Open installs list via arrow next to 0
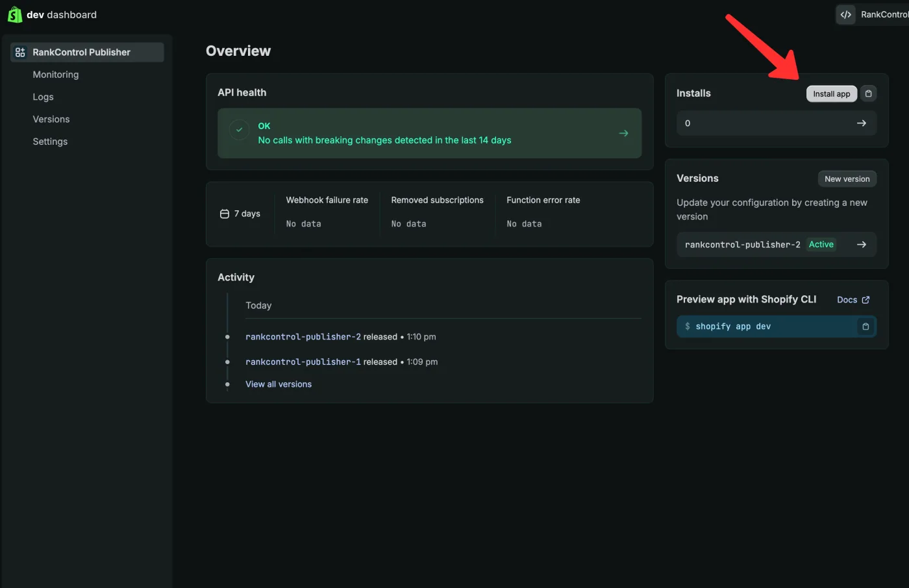The height and width of the screenshot is (588, 909). (862, 123)
